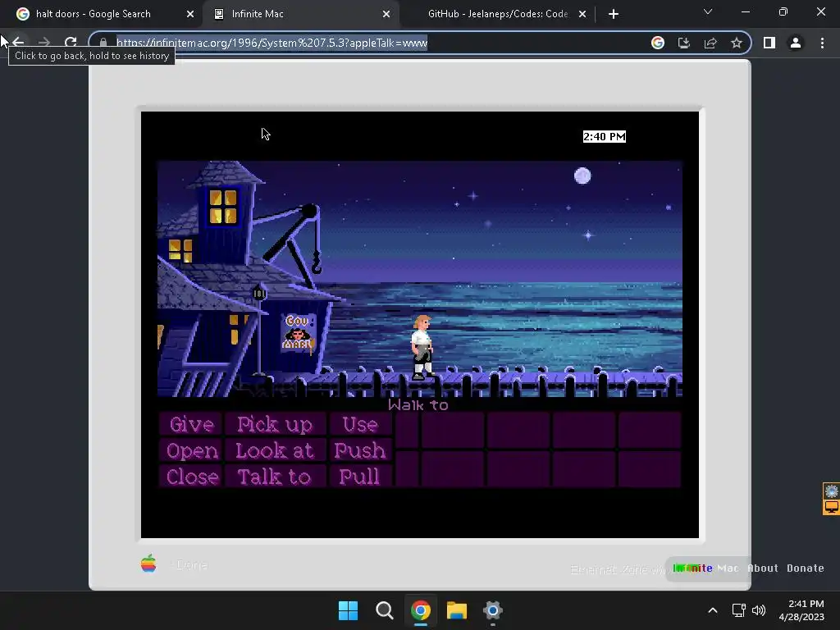Image resolution: width=840 pixels, height=630 pixels.
Task: Close the GitHub tab
Action: [582, 14]
